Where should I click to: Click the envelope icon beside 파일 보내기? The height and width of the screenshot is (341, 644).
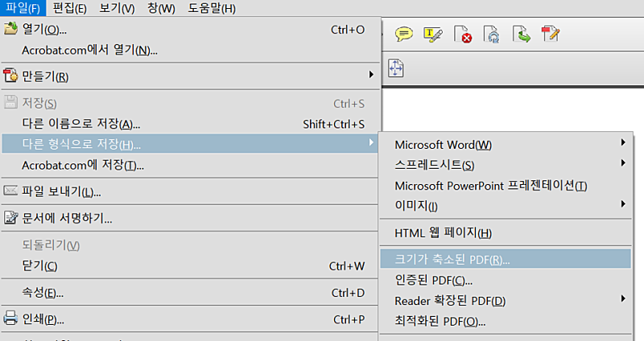pos(10,191)
